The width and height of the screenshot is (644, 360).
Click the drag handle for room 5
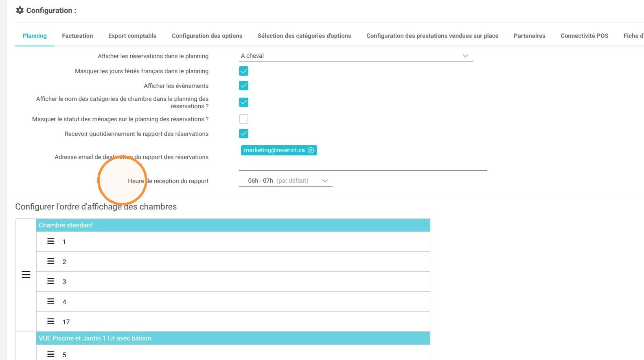(51, 354)
